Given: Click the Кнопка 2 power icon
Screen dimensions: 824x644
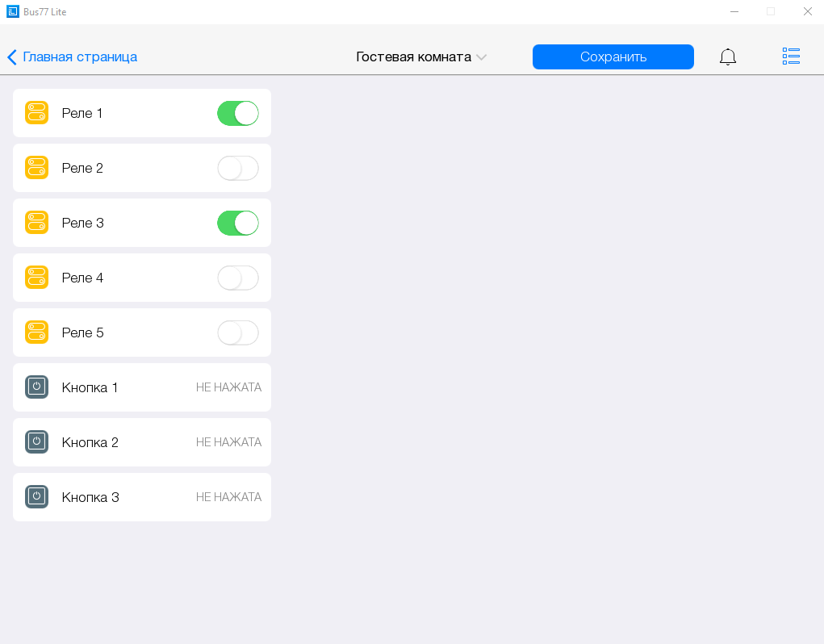Looking at the screenshot, I should point(37,442).
